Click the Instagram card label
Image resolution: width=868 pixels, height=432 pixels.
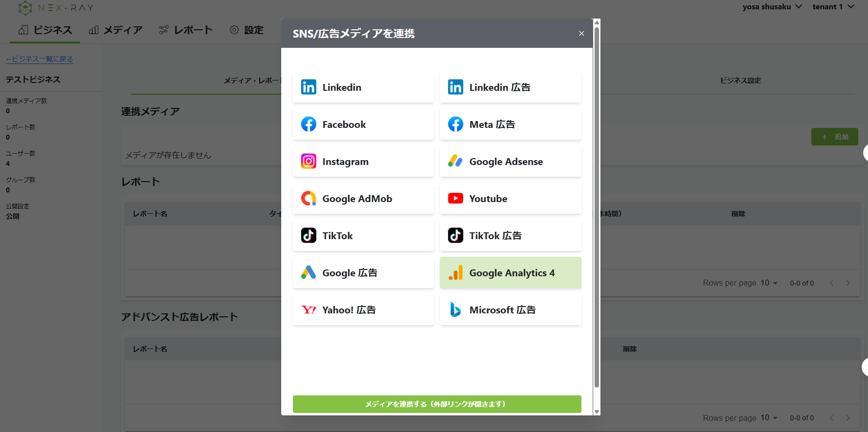[346, 162]
